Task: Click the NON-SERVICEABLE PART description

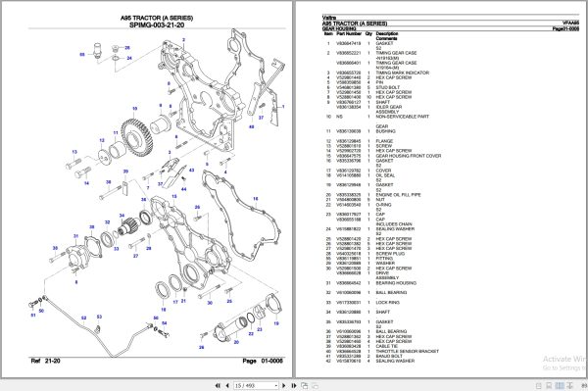Action: [x=403, y=117]
